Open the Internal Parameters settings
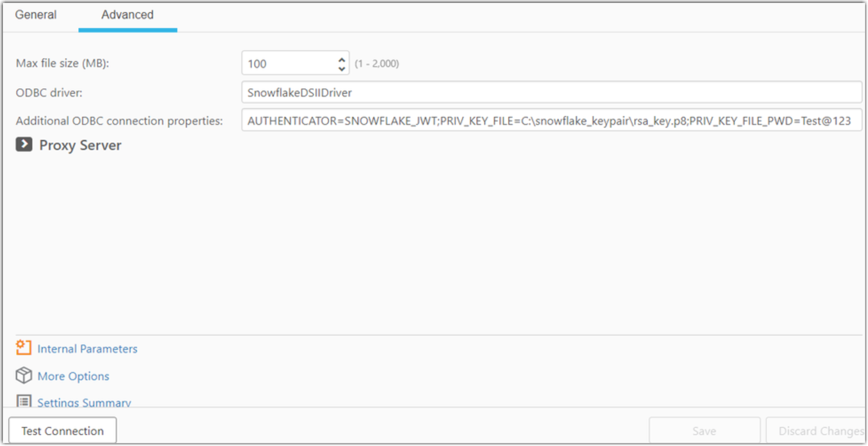 (88, 349)
